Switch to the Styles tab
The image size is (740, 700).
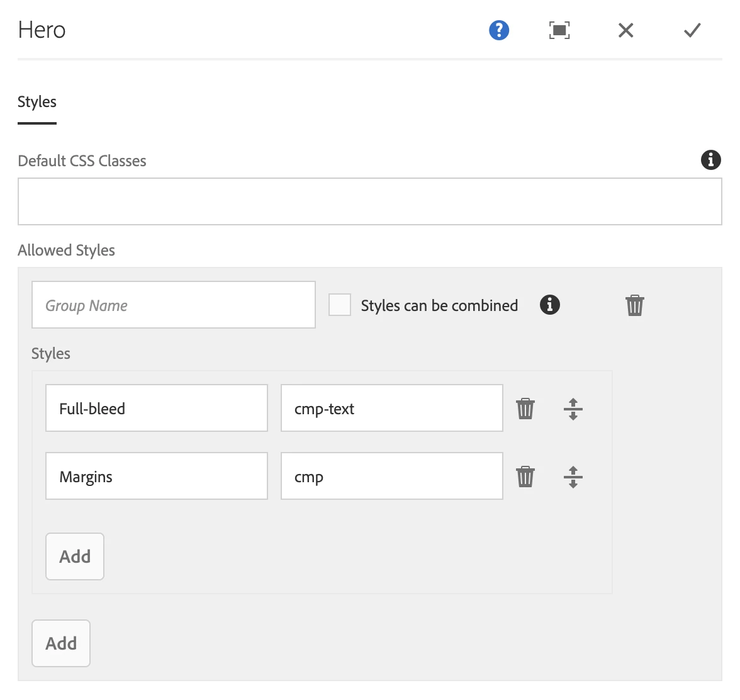pos(37,102)
